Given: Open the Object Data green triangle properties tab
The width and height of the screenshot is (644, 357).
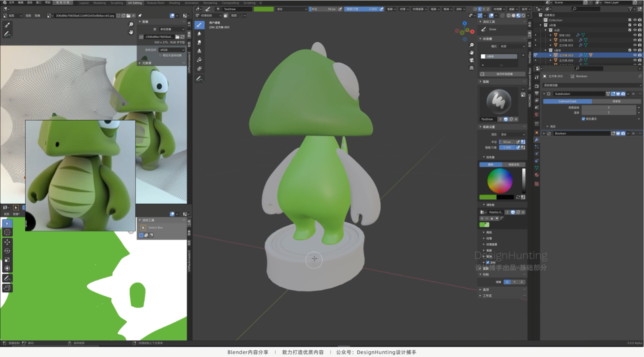Looking at the screenshot, I should [537, 168].
